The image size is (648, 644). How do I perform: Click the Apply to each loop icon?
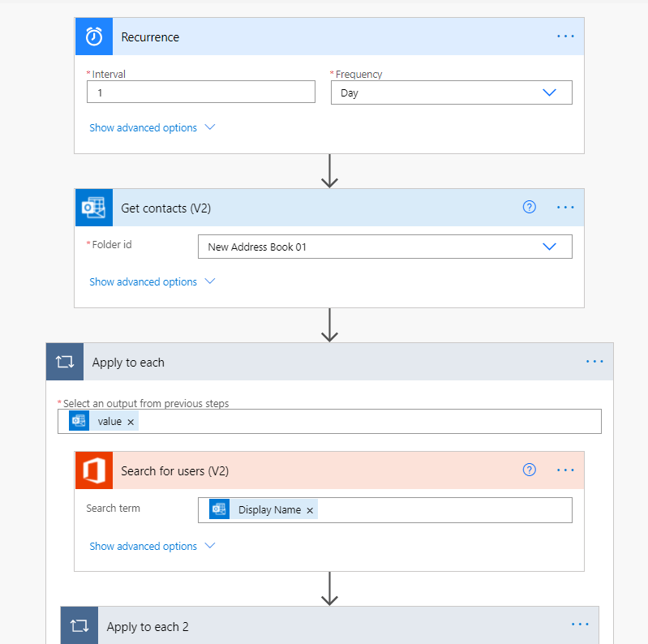65,362
